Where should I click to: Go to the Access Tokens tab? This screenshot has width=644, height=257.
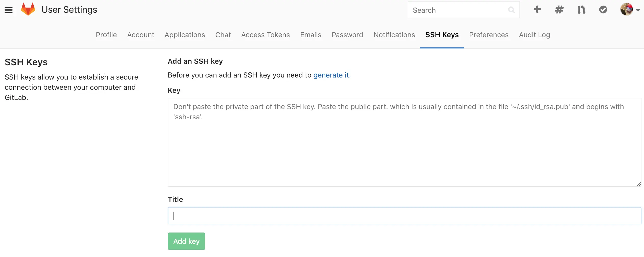click(265, 35)
